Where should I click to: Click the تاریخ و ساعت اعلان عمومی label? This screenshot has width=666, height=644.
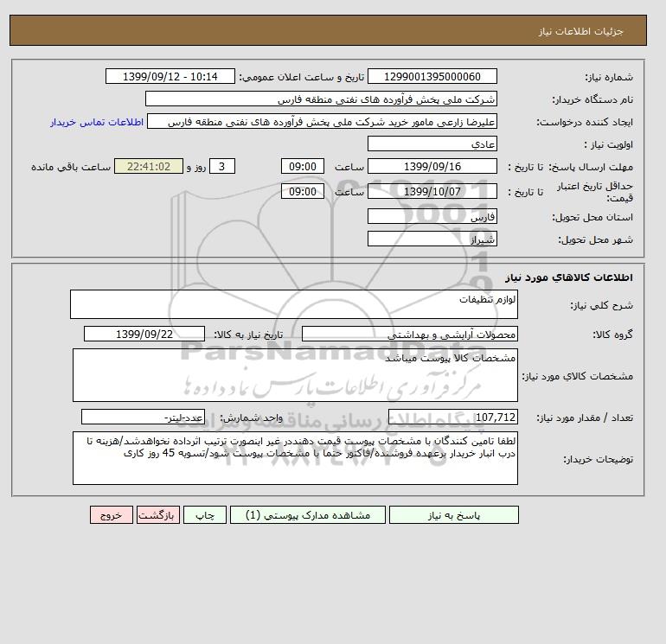(302, 77)
